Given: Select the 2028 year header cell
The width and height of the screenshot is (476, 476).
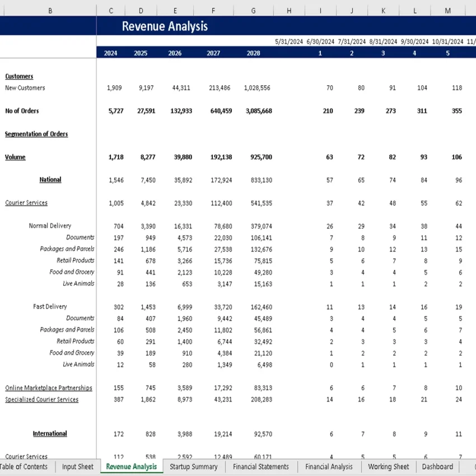Looking at the screenshot, I should 253,53.
